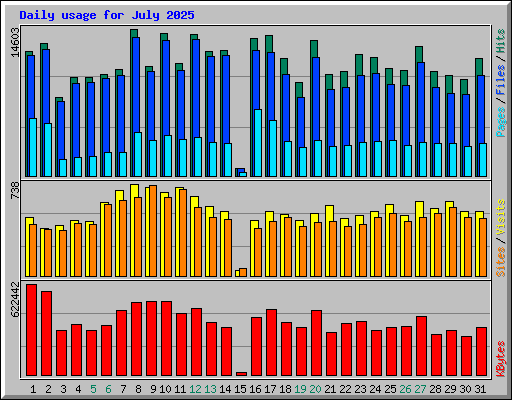Click the 'Sites' legend label
Viewport: 512px width, 400px height.
coord(501,262)
